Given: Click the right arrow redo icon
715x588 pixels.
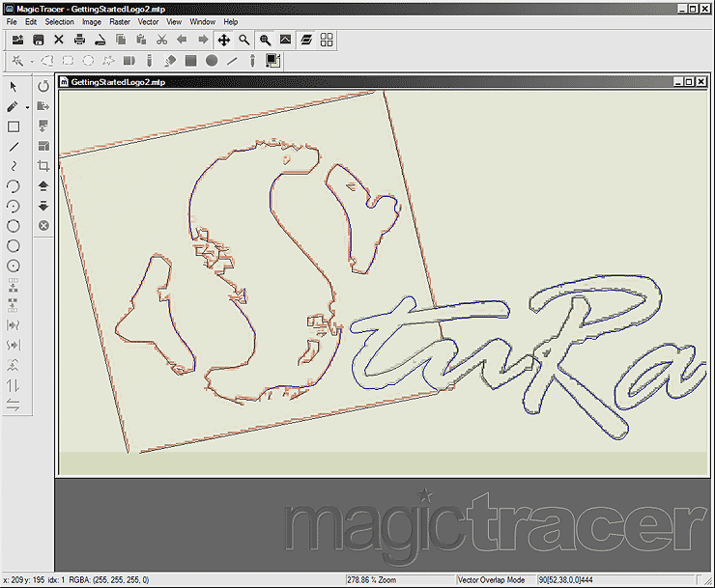Looking at the screenshot, I should pos(203,41).
